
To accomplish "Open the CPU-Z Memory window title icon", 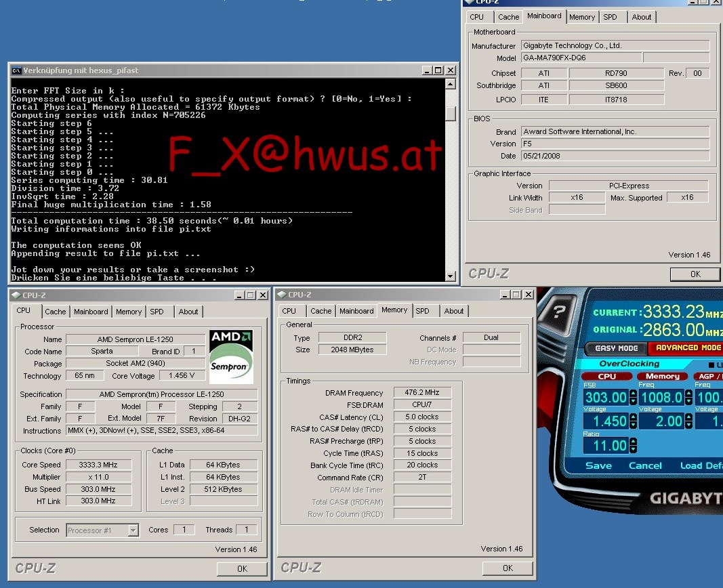I will (282, 295).
